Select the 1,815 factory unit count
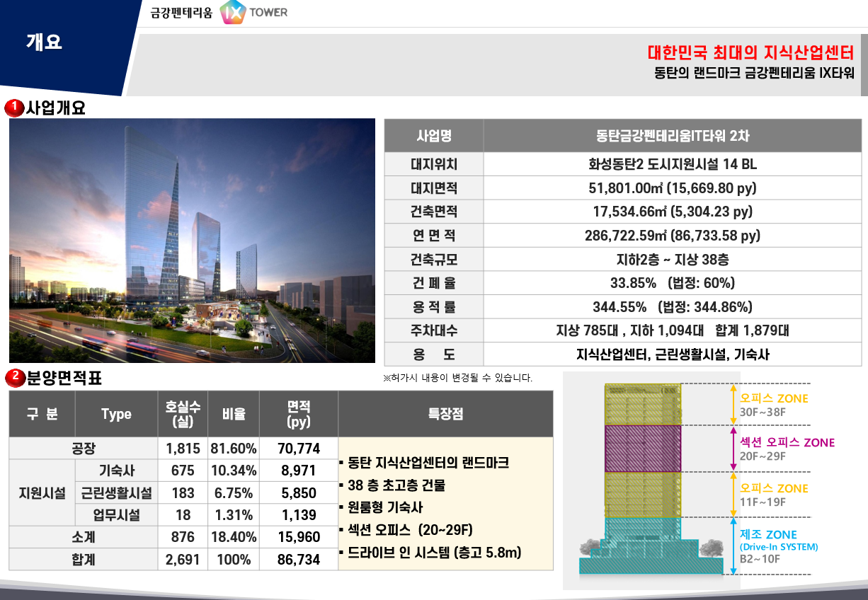 click(183, 449)
